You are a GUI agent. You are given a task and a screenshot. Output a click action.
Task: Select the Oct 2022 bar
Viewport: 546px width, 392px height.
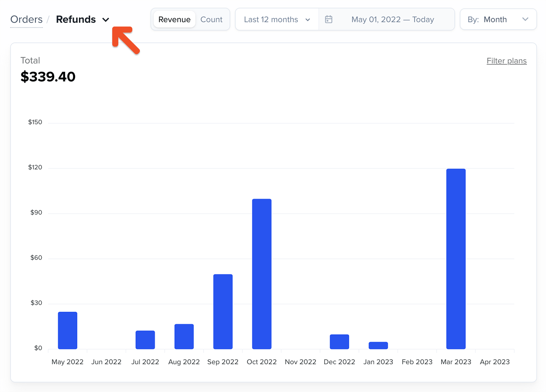tap(262, 274)
